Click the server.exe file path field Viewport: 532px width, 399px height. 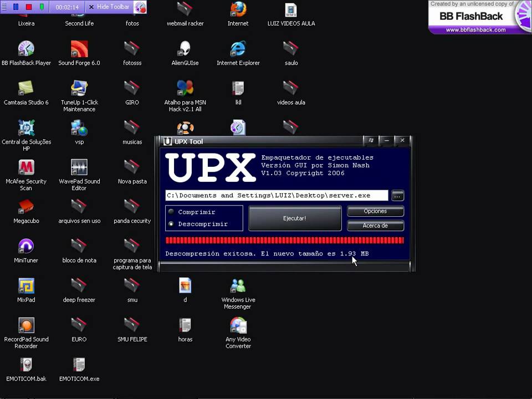277,196
